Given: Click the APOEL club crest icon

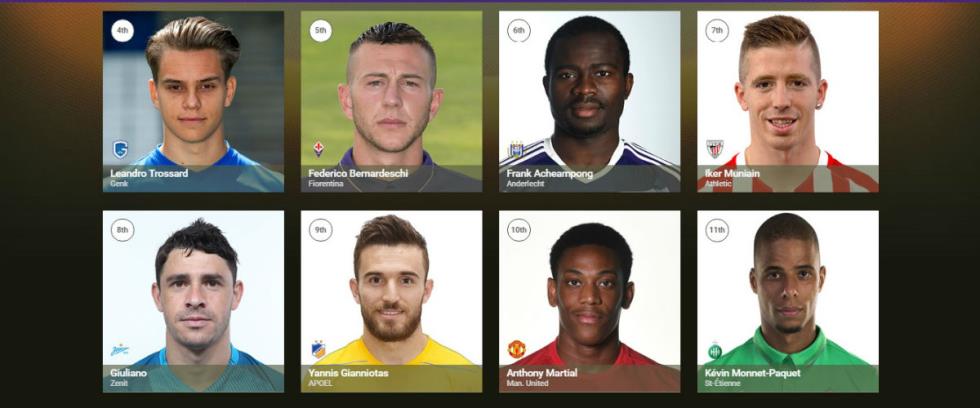Looking at the screenshot, I should point(319,350).
